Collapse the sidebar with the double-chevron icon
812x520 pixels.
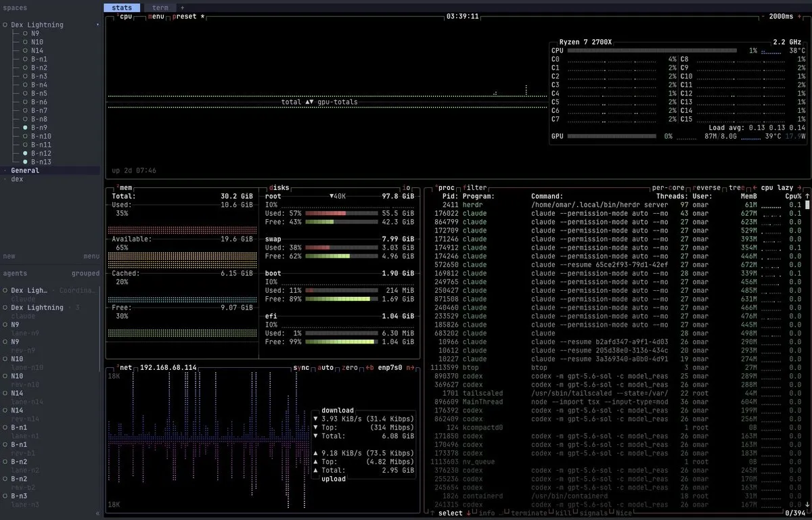point(97,514)
